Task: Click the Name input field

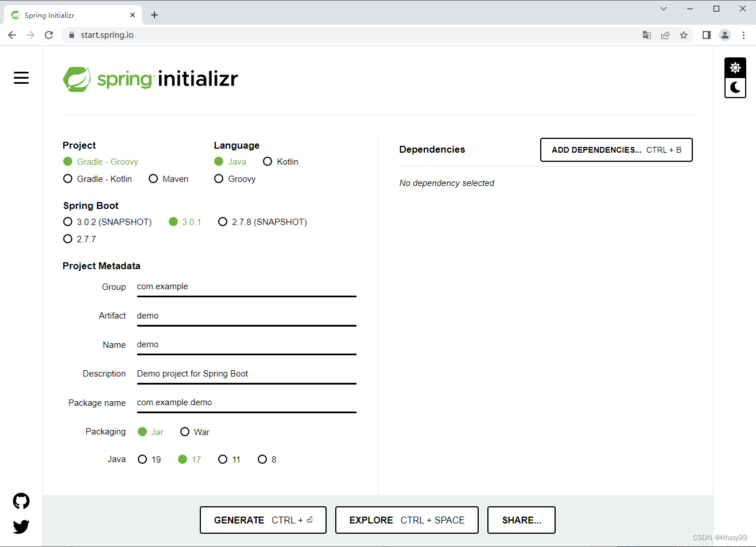Action: [x=247, y=345]
